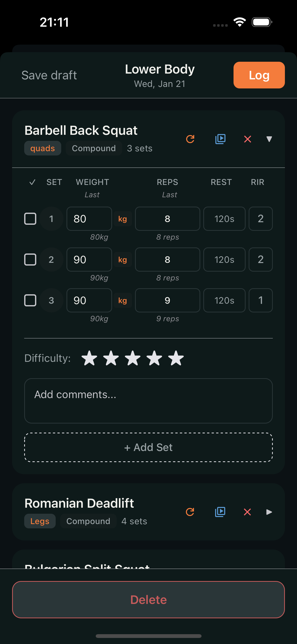Screen dimensions: 297x644
Task: Click the Add comments field
Action: tap(148, 401)
